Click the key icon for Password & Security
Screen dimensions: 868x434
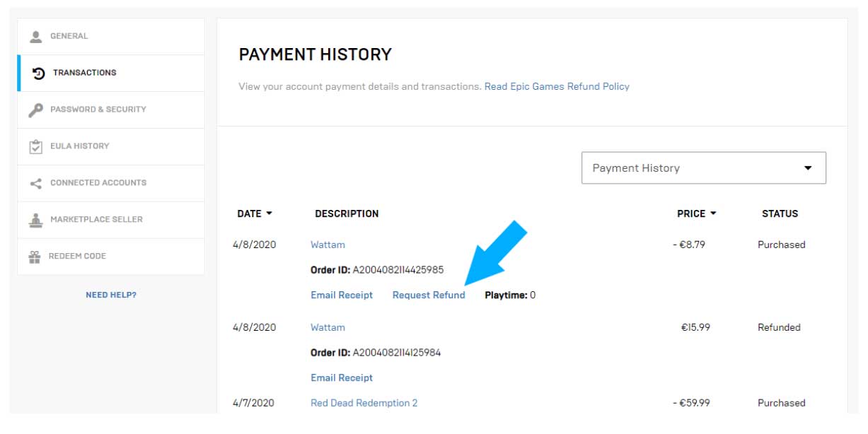[x=35, y=110]
